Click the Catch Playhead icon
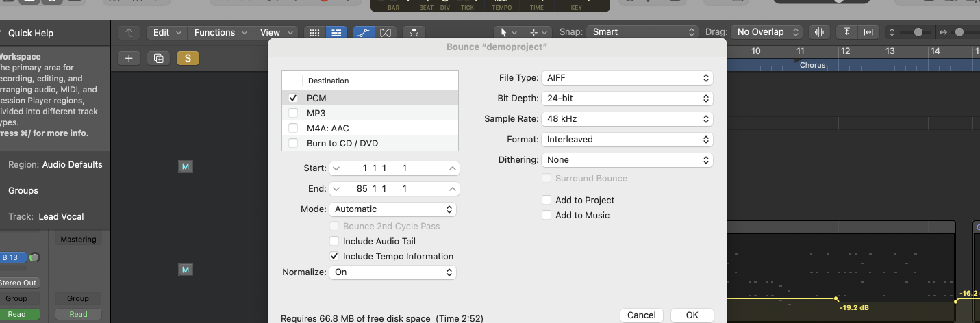Image resolution: width=980 pixels, height=323 pixels. tap(414, 32)
